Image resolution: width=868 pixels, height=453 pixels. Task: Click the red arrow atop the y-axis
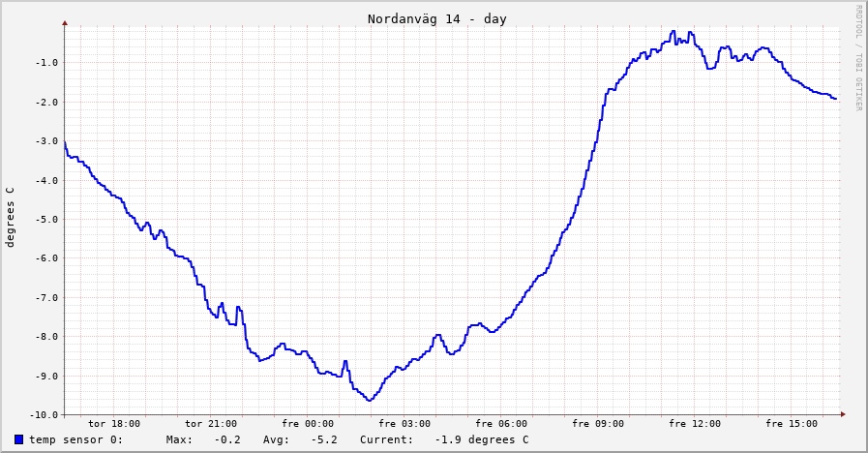coord(65,21)
